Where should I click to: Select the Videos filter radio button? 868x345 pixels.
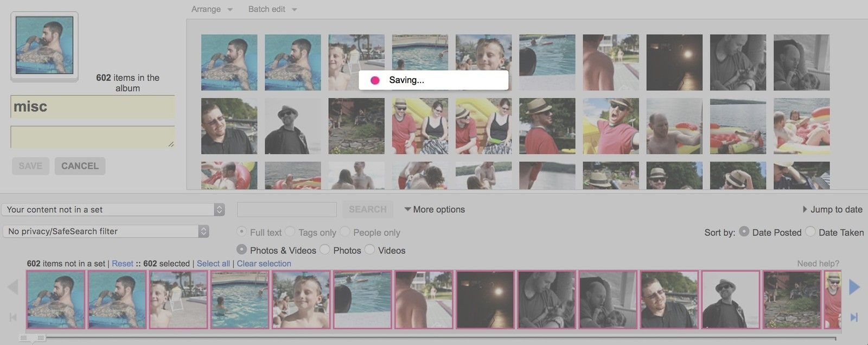click(370, 250)
